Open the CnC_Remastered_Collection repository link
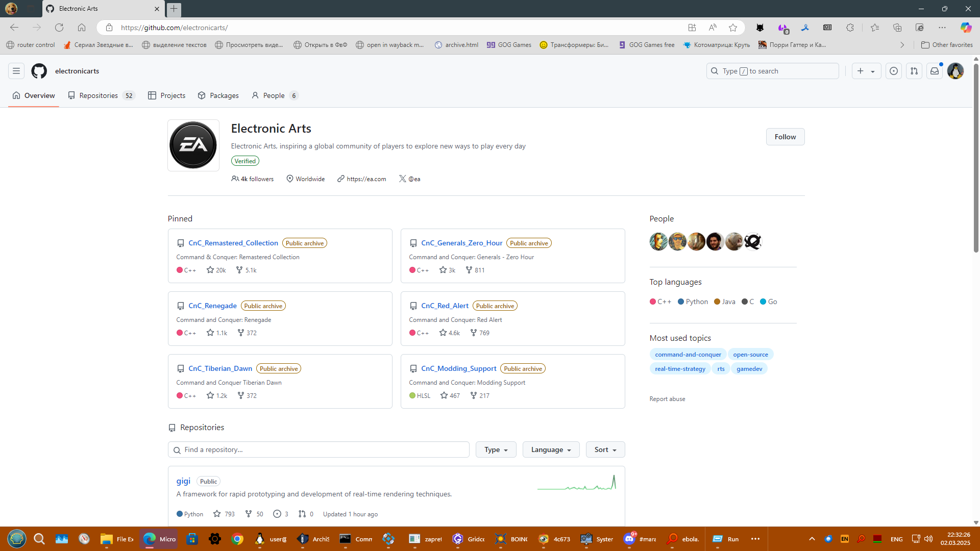The height and width of the screenshot is (551, 980). [233, 243]
